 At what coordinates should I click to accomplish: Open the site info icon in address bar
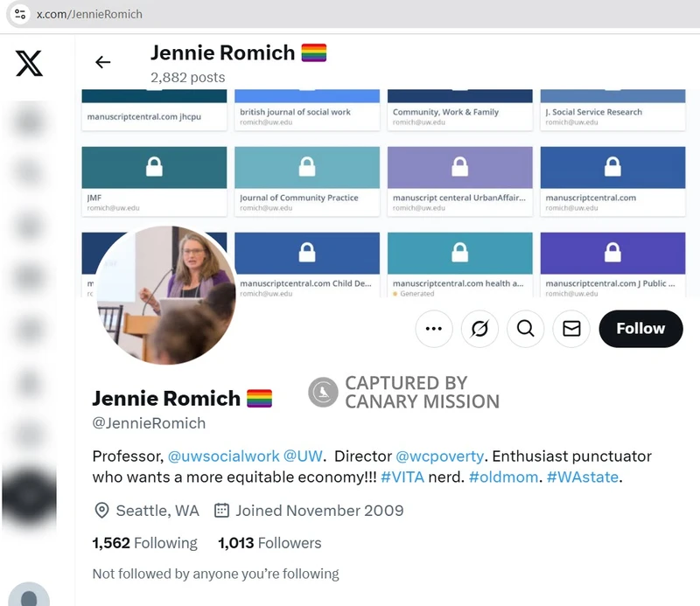click(20, 14)
